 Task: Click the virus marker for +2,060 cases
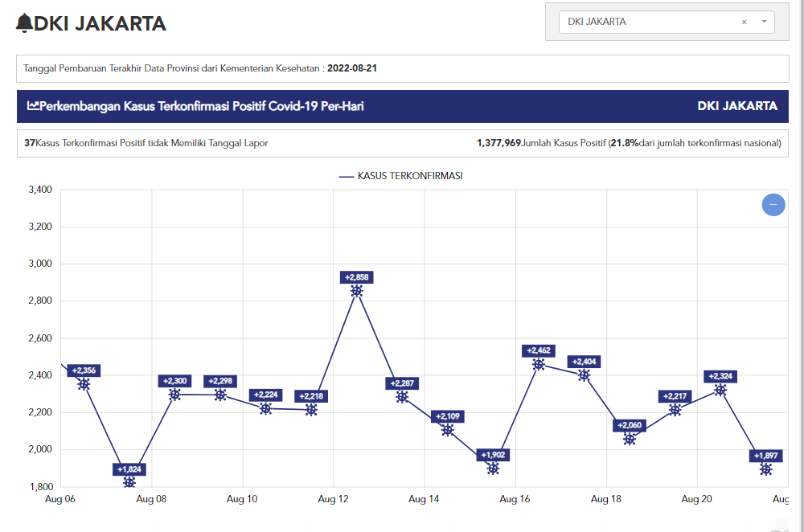(x=630, y=439)
